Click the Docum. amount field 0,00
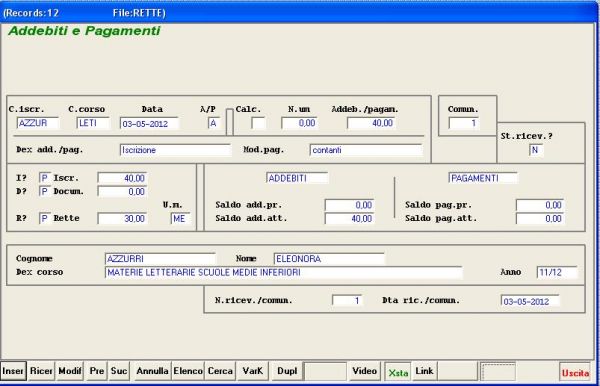The width and height of the screenshot is (600, 386). [122, 191]
